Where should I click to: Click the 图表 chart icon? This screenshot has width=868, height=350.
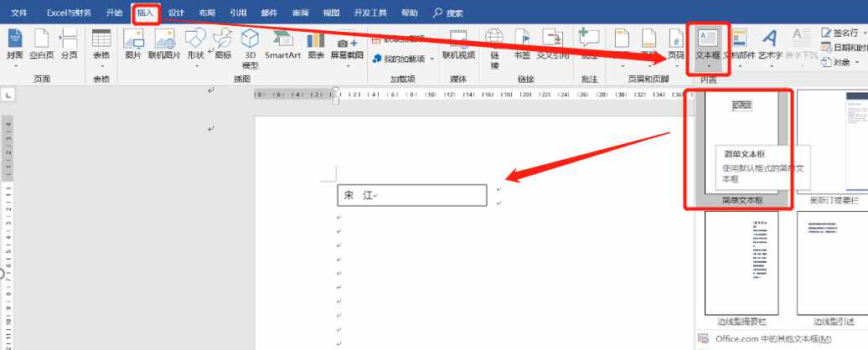(316, 39)
